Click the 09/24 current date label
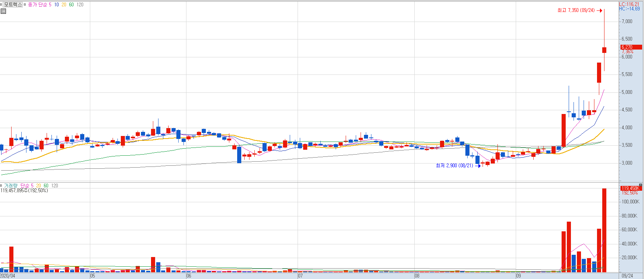The height and width of the screenshot is (279, 644). [x=628, y=276]
